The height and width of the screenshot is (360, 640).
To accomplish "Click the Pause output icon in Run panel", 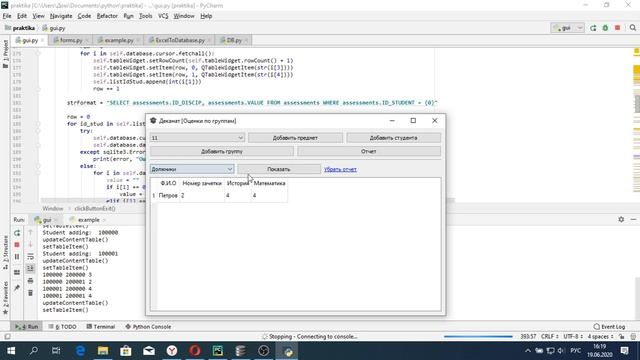I will [17, 257].
